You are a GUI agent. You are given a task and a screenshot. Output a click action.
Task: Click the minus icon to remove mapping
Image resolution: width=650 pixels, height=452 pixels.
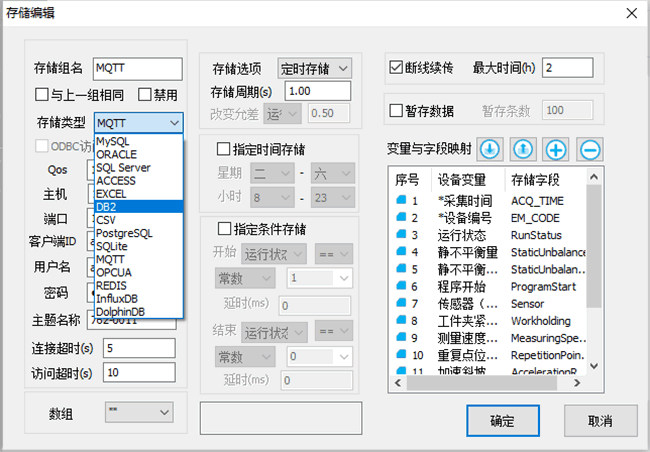click(x=589, y=149)
